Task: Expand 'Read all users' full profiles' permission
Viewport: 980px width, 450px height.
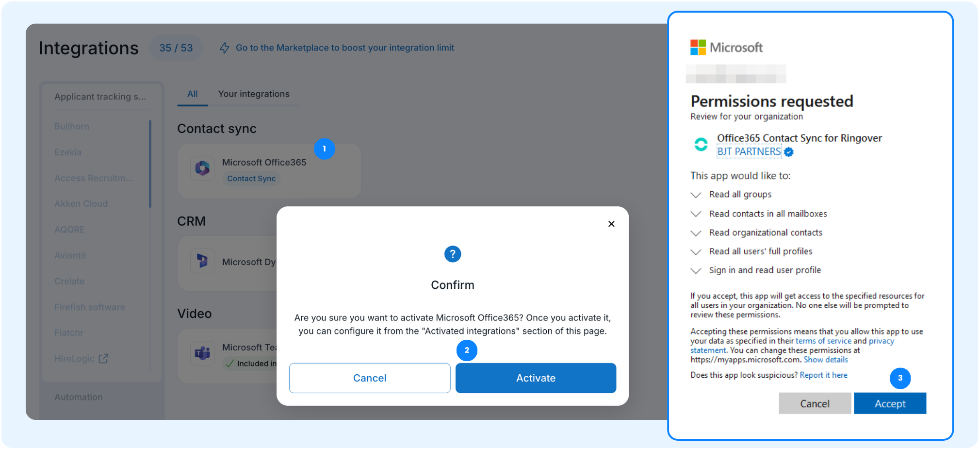Action: [696, 252]
